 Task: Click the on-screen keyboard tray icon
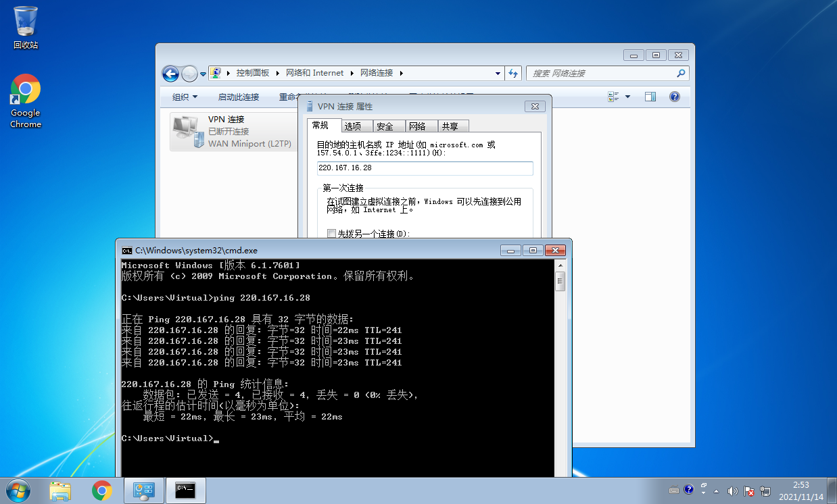[x=674, y=490]
